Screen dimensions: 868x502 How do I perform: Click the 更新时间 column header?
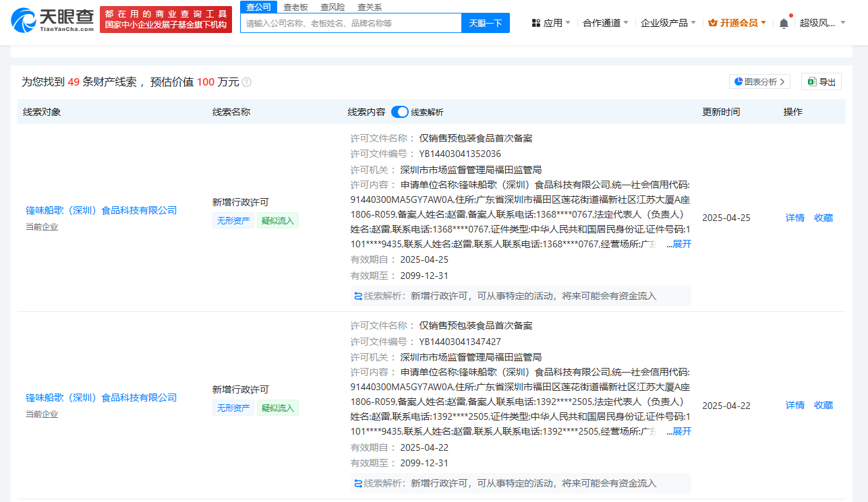pos(721,112)
